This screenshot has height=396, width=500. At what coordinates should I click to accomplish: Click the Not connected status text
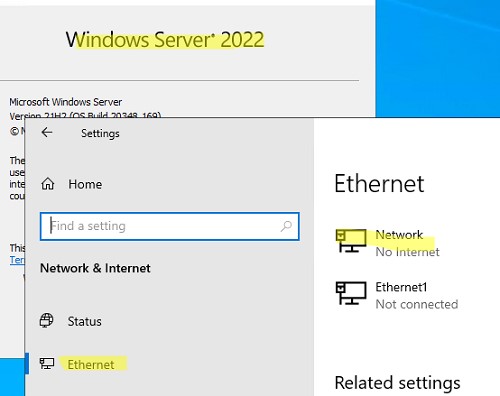coord(417,304)
